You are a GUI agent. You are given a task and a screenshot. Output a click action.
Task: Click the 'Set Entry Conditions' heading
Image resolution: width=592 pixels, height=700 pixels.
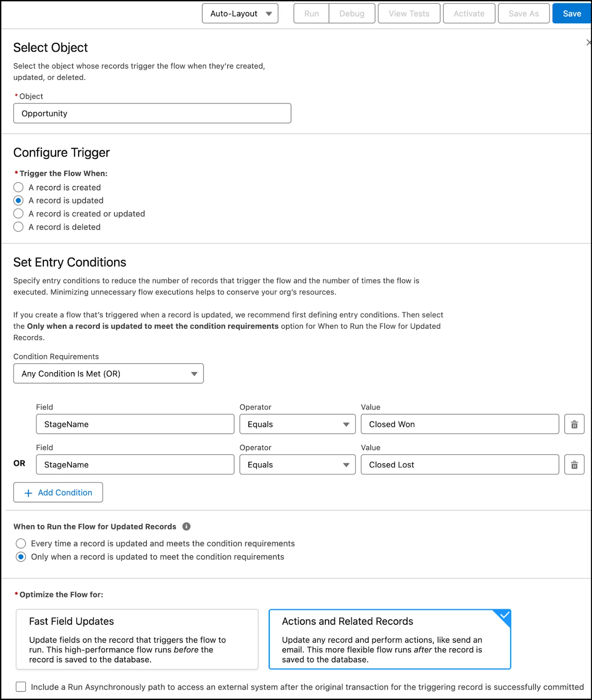coord(70,262)
